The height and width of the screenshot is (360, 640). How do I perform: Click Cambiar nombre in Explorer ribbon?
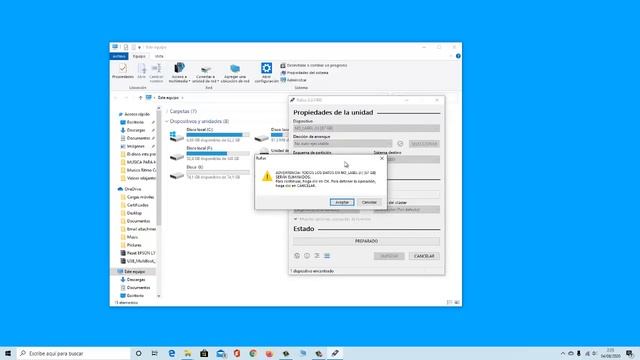click(x=156, y=73)
